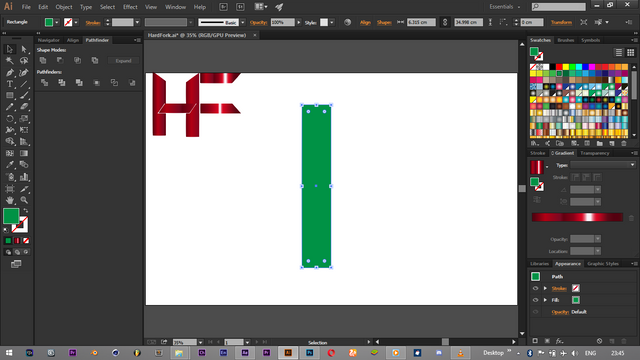Image resolution: width=640 pixels, height=360 pixels.
Task: Select the Pen tool
Action: (9, 73)
